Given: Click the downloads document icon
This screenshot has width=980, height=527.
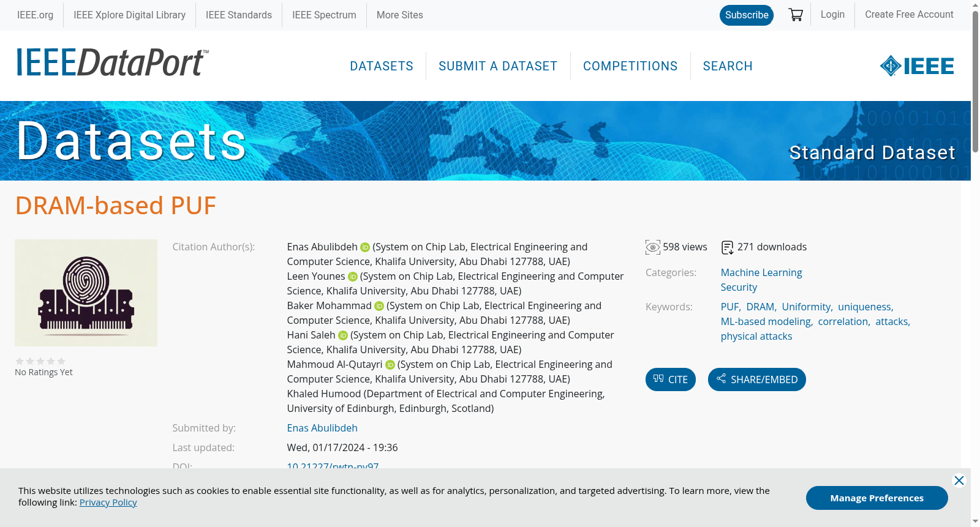Looking at the screenshot, I should (x=728, y=247).
